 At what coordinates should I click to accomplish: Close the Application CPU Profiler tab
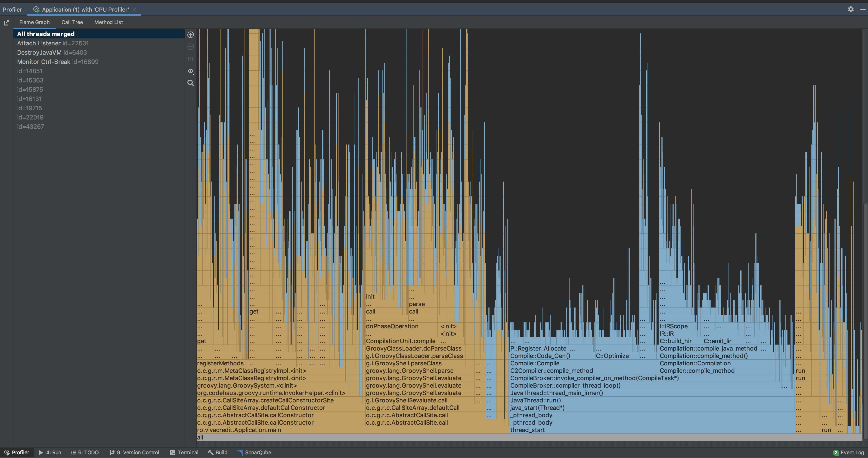pos(134,9)
